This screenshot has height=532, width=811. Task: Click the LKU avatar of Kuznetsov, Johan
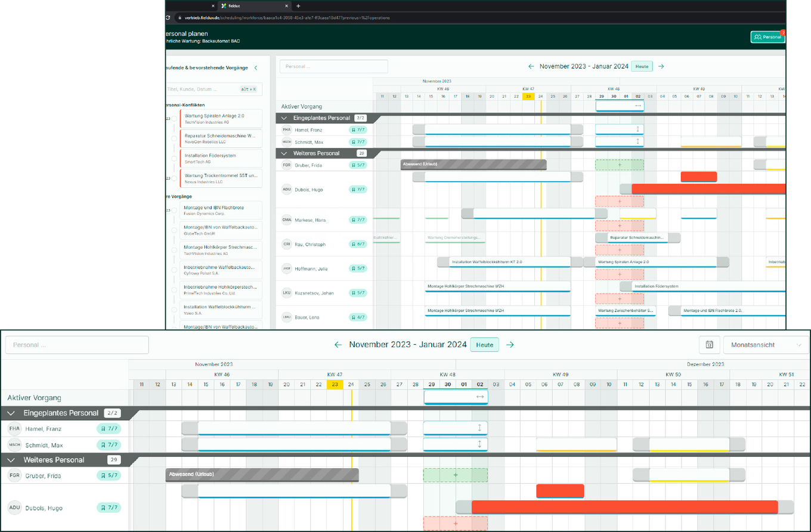click(287, 292)
